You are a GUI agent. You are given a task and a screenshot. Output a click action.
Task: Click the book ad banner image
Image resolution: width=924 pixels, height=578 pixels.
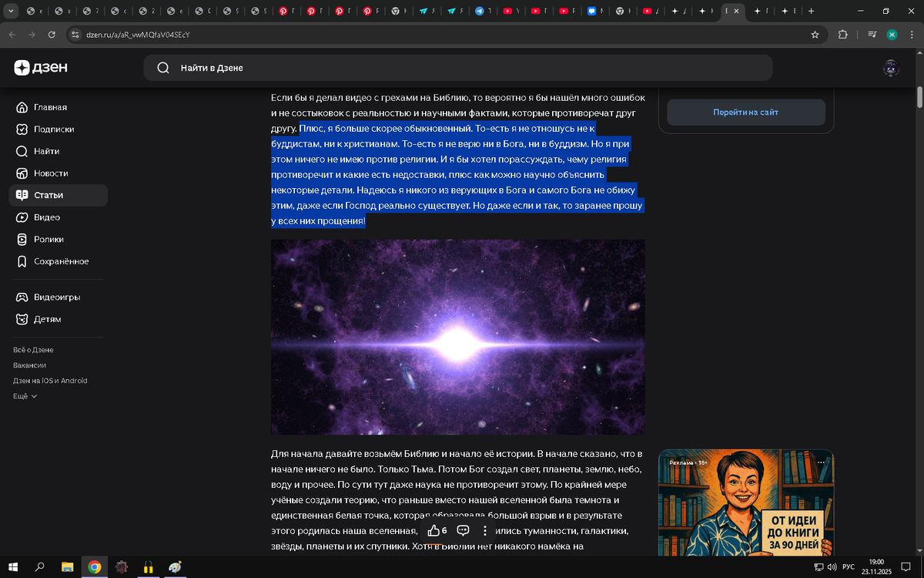(x=745, y=502)
